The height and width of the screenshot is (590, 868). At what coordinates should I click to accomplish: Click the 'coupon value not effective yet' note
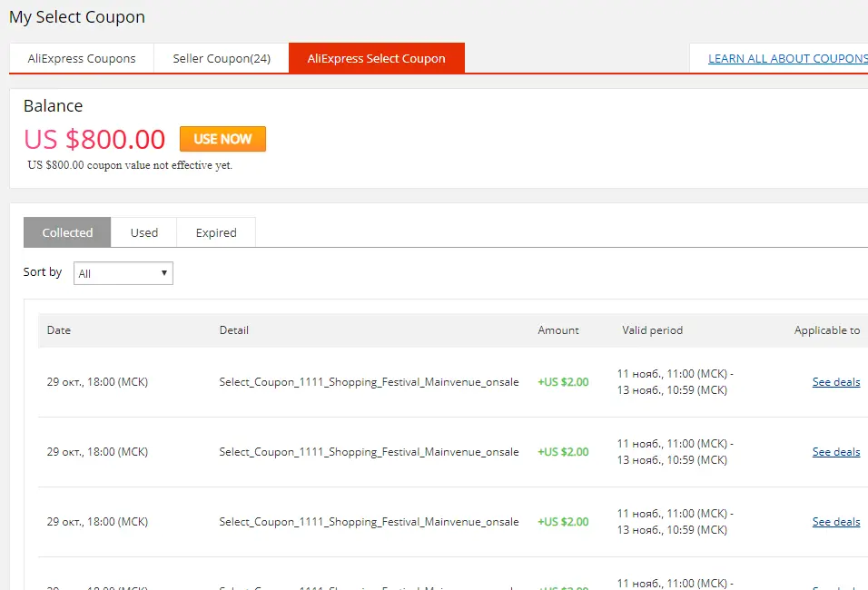[130, 165]
